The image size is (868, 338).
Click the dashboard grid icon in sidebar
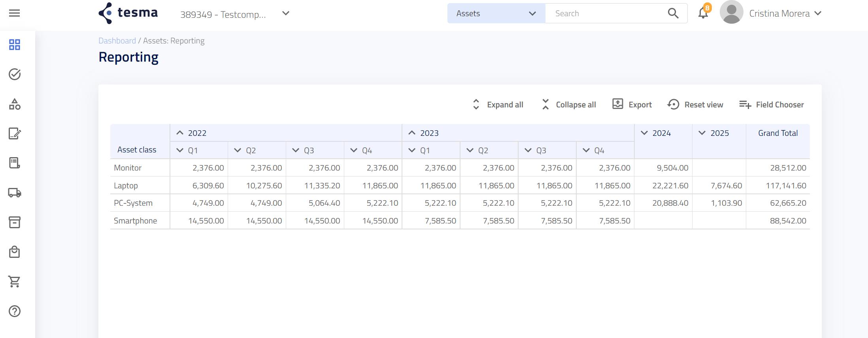[x=15, y=45]
